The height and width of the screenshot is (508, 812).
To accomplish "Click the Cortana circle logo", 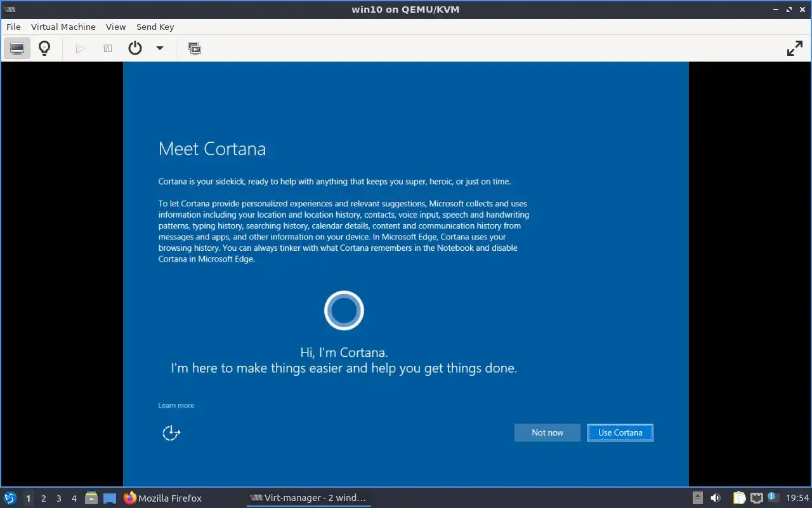I will coord(344,311).
